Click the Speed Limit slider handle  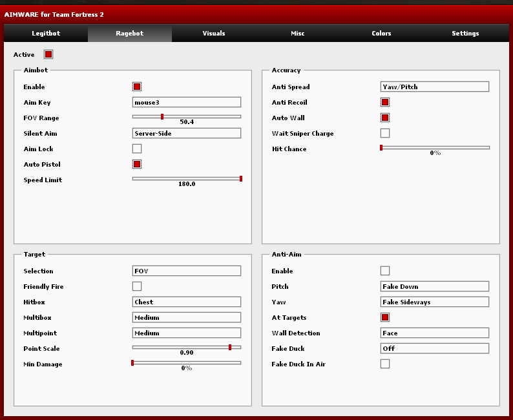(x=241, y=178)
